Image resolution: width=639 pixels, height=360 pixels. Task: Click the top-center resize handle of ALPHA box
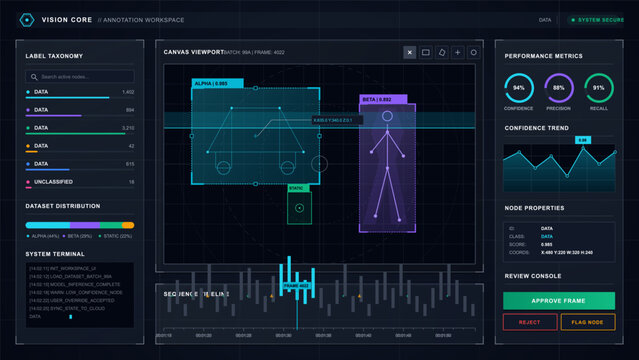256,88
